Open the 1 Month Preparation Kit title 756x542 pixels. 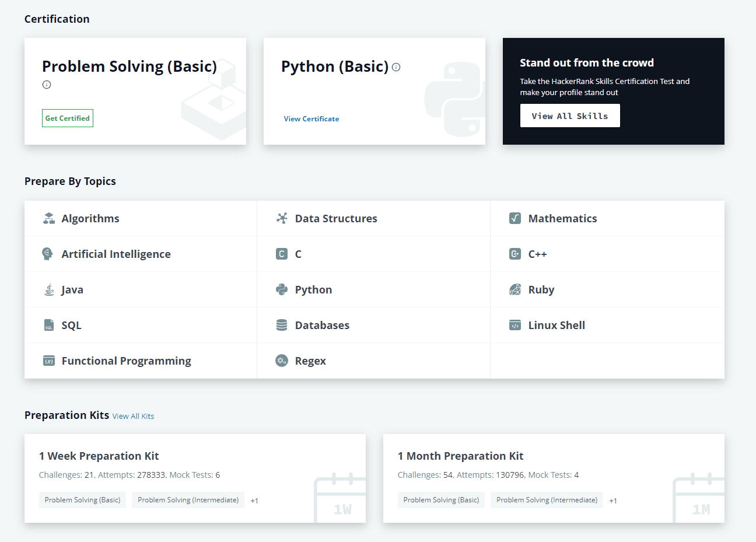pyautogui.click(x=461, y=456)
